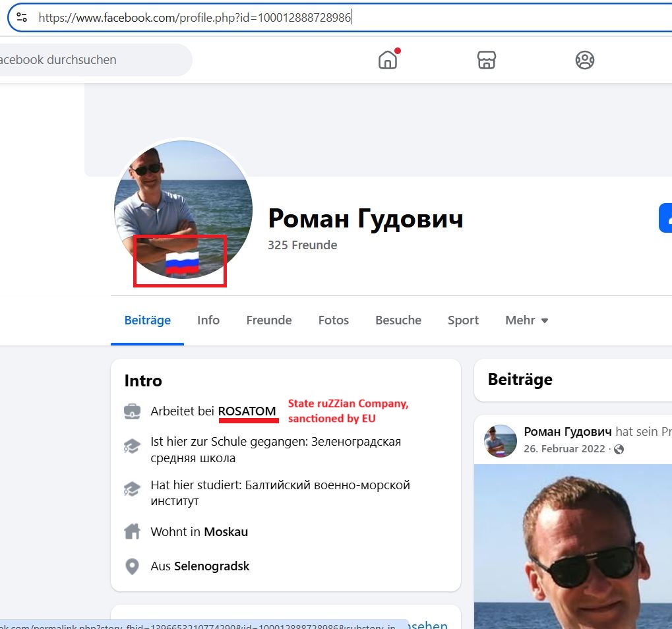Open the Sport tab
This screenshot has height=629, width=672.
tap(463, 320)
